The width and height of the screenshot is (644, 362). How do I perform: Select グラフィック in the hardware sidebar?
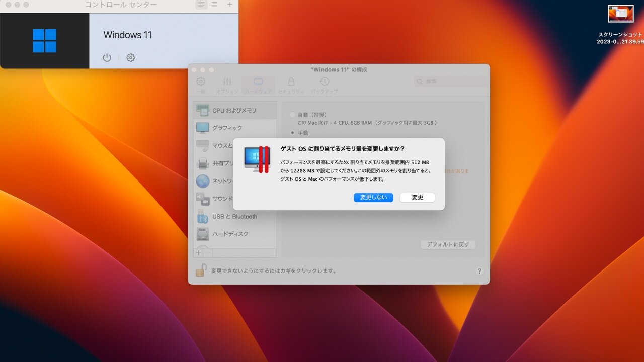[235, 128]
